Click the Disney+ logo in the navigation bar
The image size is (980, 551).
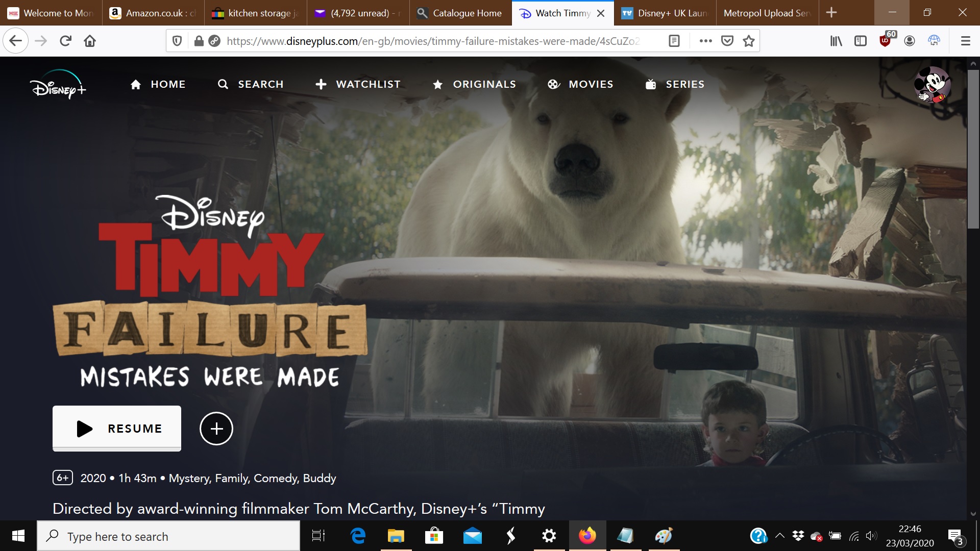click(x=58, y=84)
